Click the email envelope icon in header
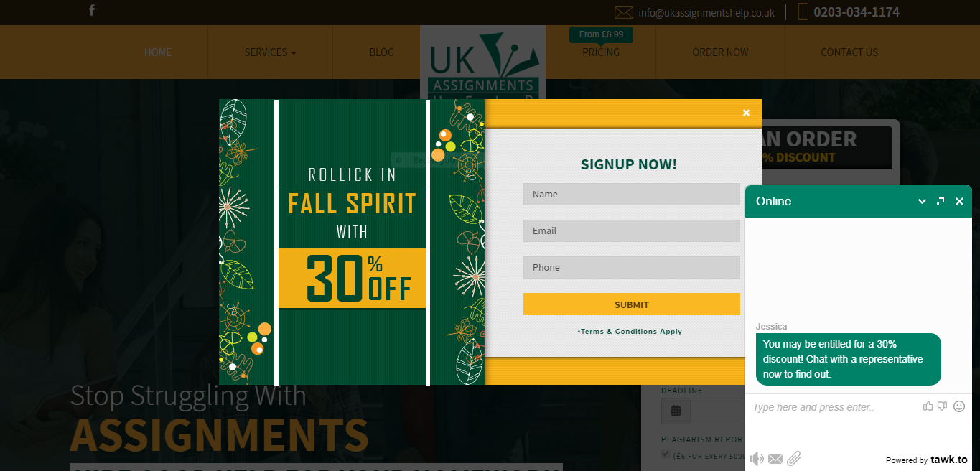The width and height of the screenshot is (980, 471). pos(624,12)
